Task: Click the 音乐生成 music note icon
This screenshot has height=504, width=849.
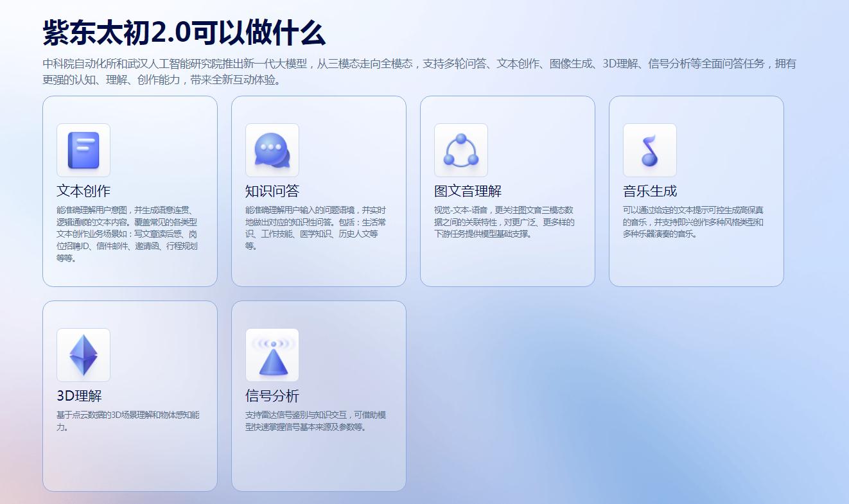Action: point(650,150)
